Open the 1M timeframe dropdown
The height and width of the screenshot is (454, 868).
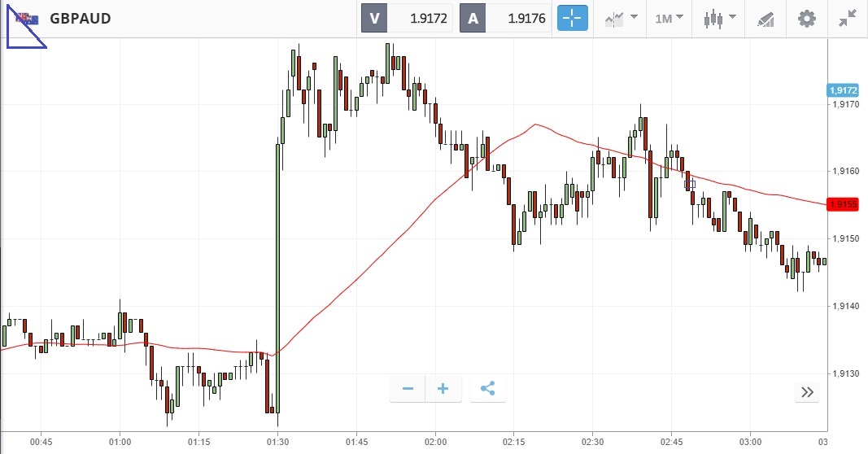669,18
